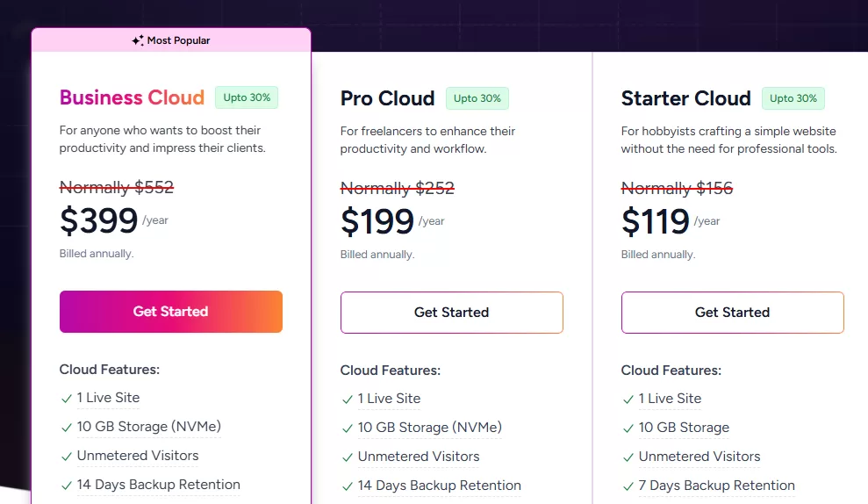Image resolution: width=868 pixels, height=504 pixels.
Task: Click Business Cloud 14 Days Backup Retention feature
Action: coord(158,485)
